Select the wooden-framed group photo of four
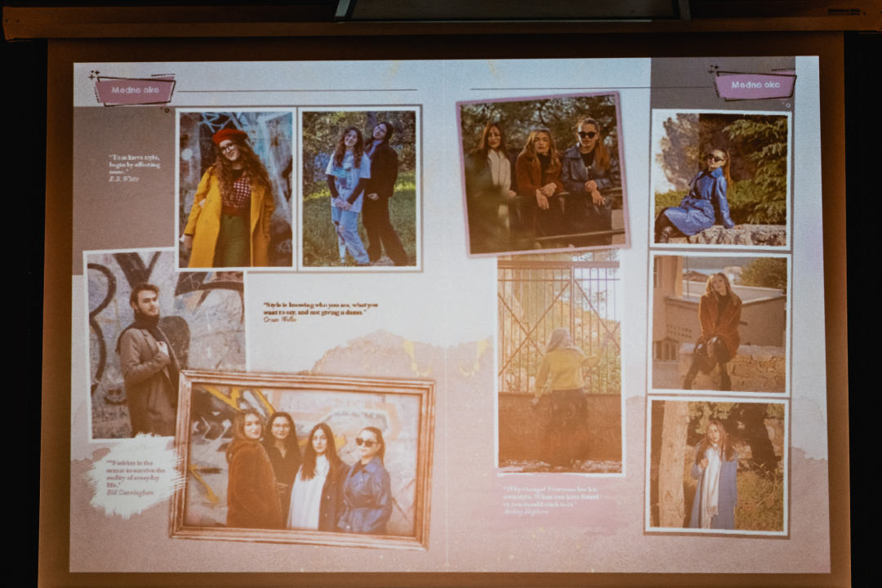This screenshot has width=882, height=588. tap(302, 460)
